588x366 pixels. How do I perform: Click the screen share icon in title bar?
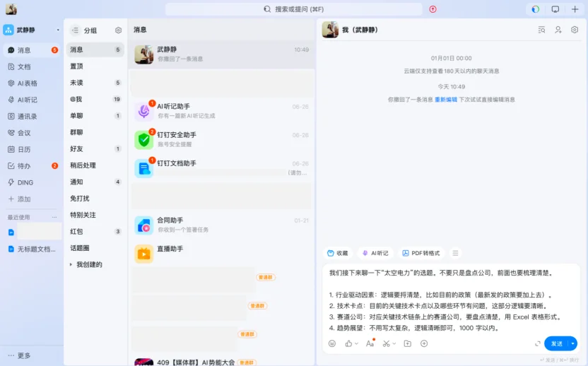555,9
